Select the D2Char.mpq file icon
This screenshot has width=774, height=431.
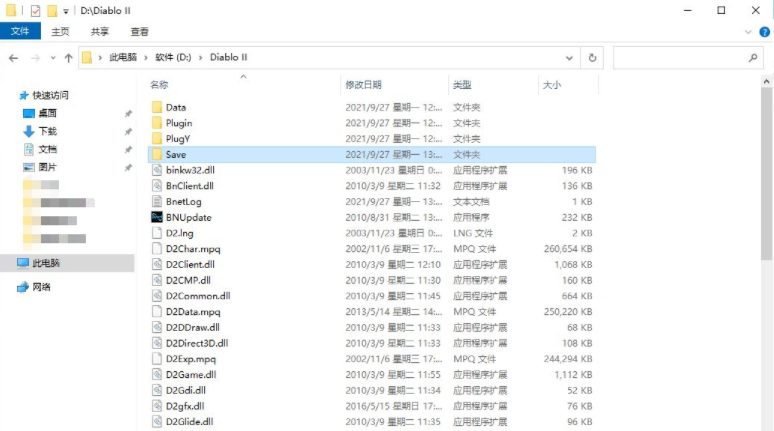[x=157, y=249]
